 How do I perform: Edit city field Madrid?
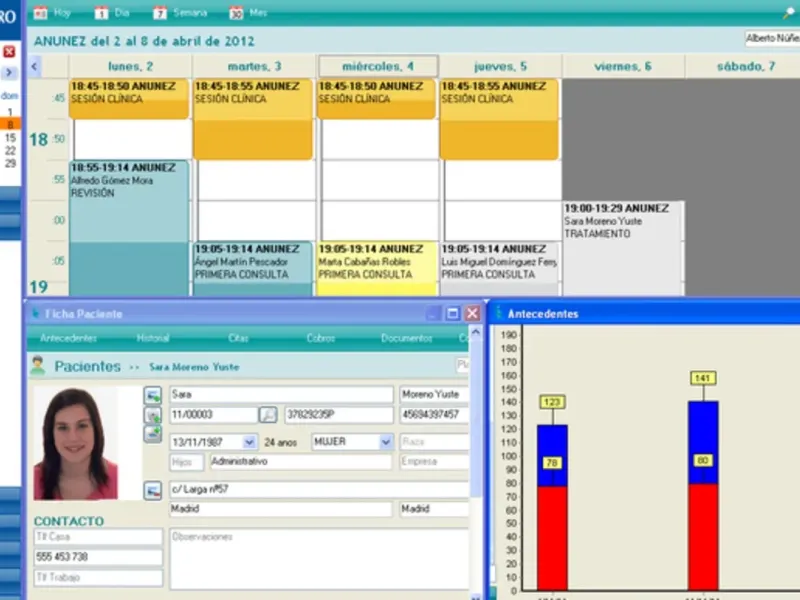pos(281,509)
